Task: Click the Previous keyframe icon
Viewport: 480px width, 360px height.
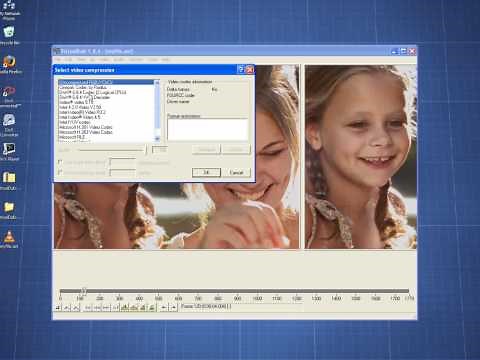Action: 125,307
